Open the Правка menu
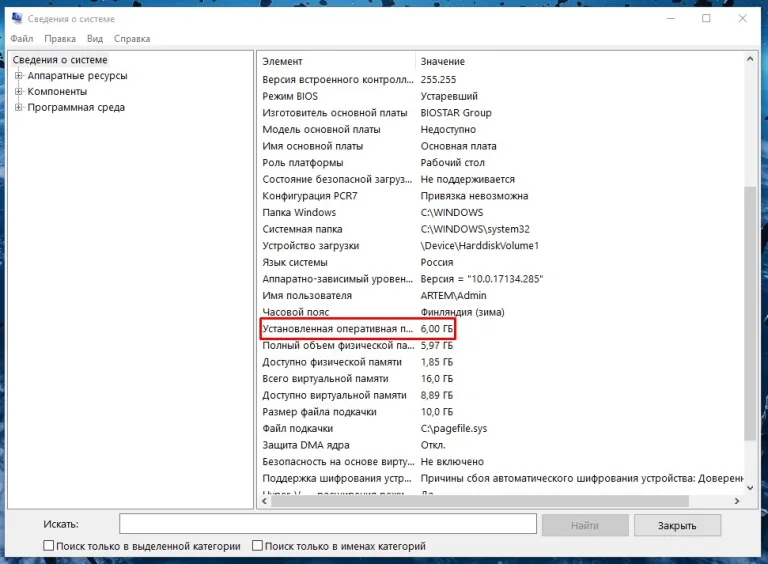The height and width of the screenshot is (564, 768). tap(60, 39)
